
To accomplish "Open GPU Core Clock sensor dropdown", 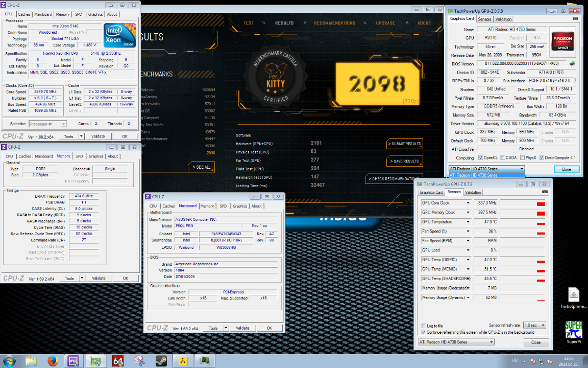I will click(x=468, y=203).
